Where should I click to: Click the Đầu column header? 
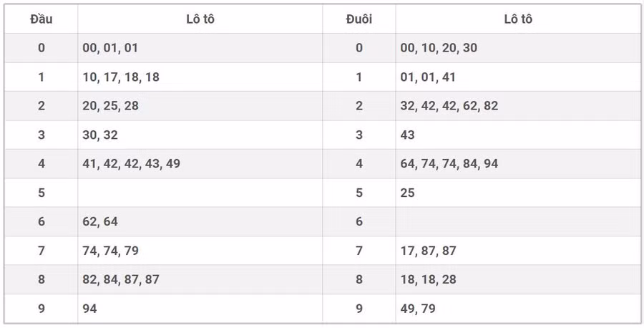pyautogui.click(x=41, y=19)
